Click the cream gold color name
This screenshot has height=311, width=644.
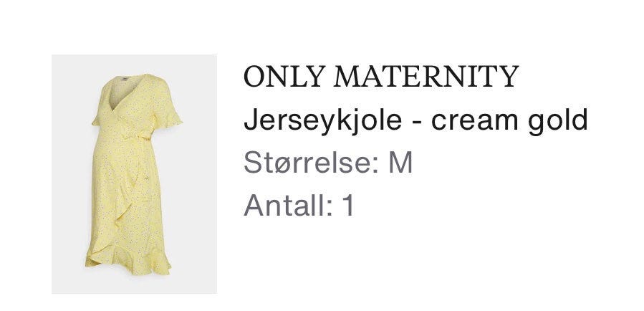click(x=509, y=120)
